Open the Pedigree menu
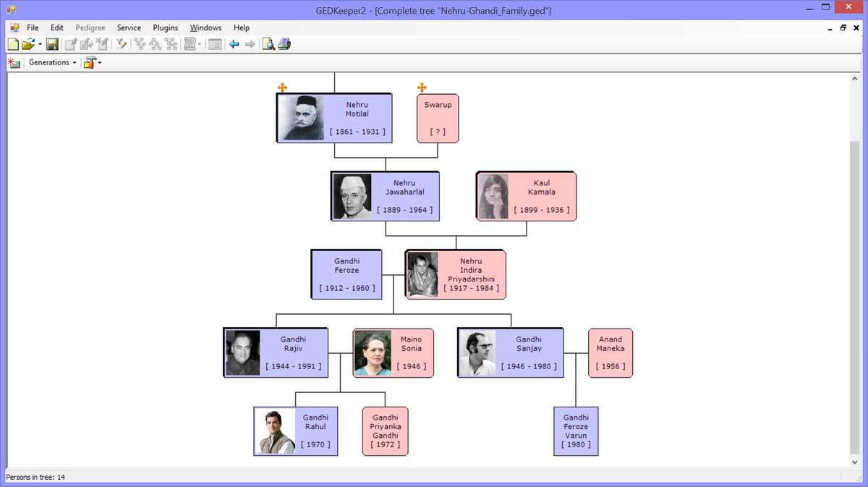This screenshot has width=868, height=487. [90, 27]
